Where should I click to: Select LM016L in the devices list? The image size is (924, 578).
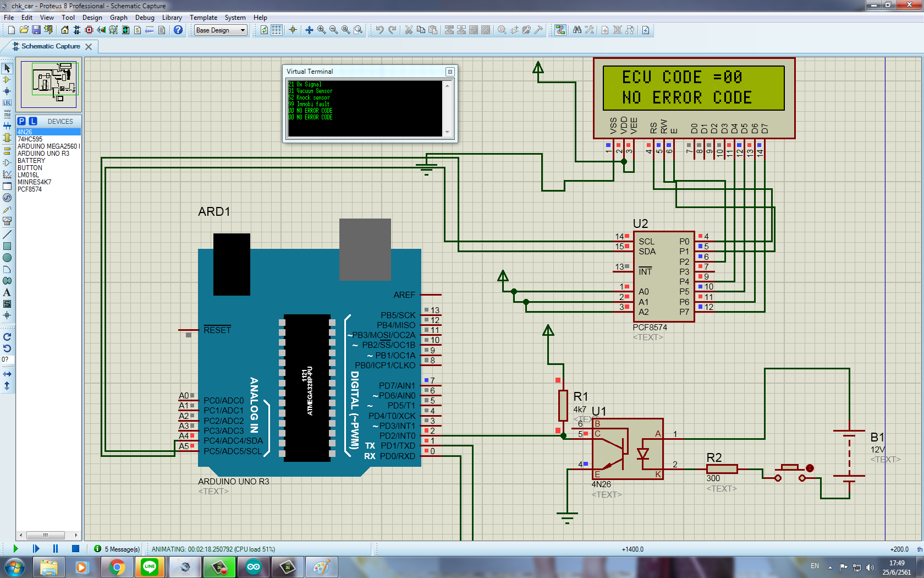[x=28, y=175]
